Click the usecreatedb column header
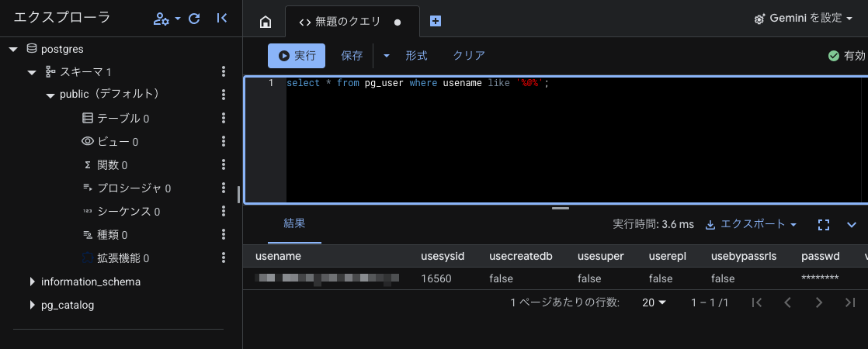The height and width of the screenshot is (349, 868). tap(521, 256)
